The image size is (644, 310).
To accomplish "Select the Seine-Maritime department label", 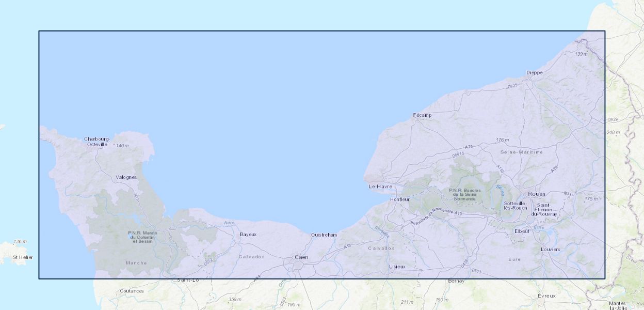I will click(x=521, y=152).
